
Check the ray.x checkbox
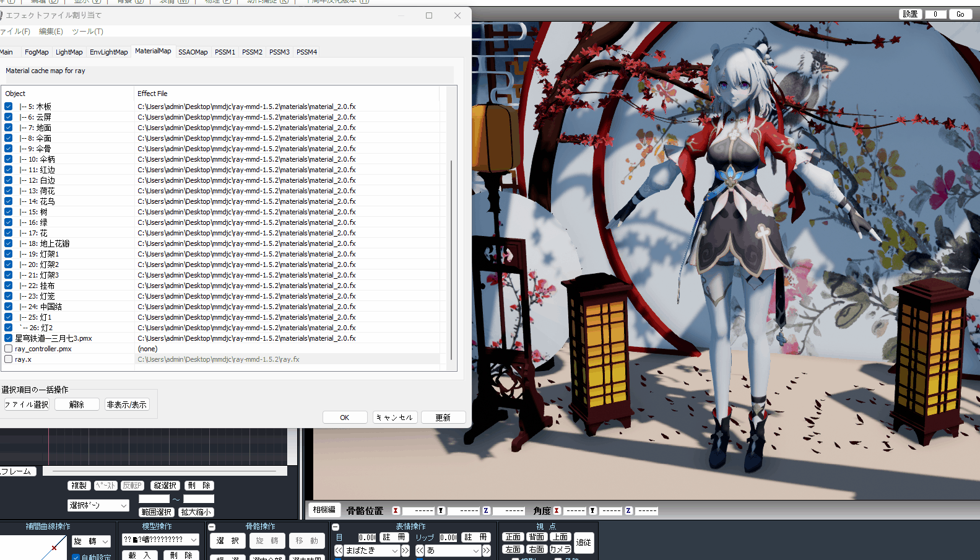tap(9, 359)
